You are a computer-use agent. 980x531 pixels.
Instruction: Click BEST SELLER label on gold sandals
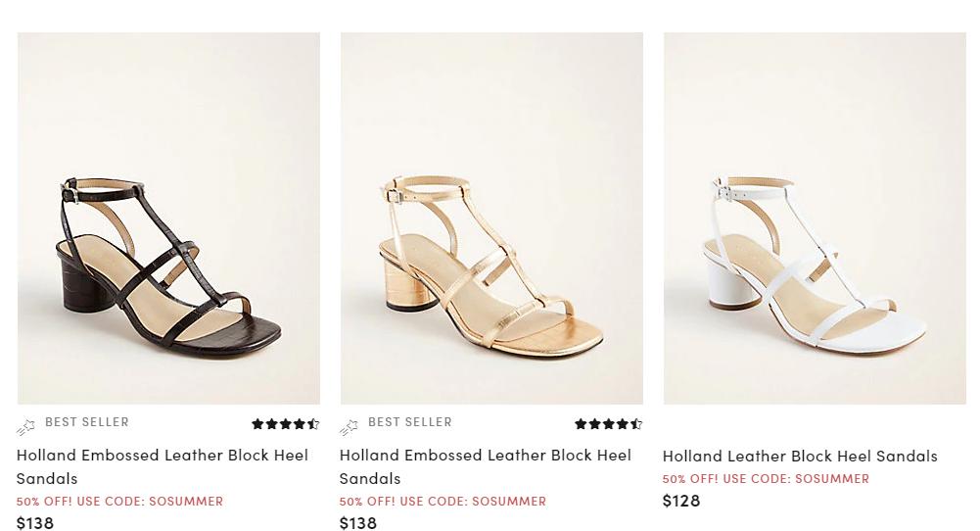point(410,422)
